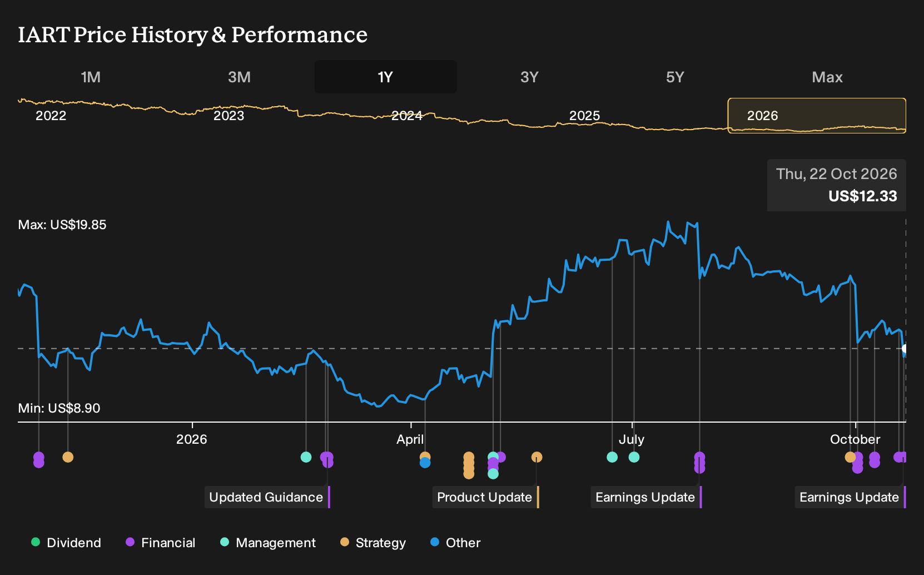Switch to the 3M time range
The width and height of the screenshot is (924, 575).
pyautogui.click(x=239, y=77)
